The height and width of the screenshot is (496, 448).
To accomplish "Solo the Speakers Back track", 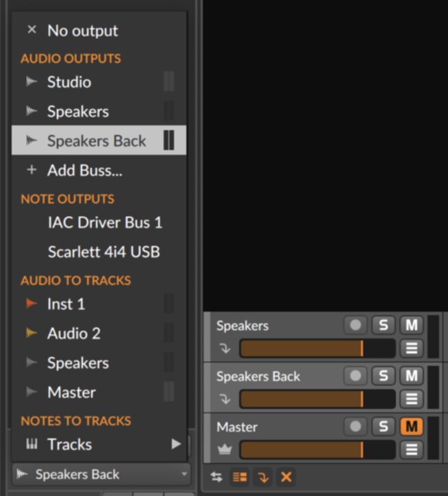I will coord(384,376).
